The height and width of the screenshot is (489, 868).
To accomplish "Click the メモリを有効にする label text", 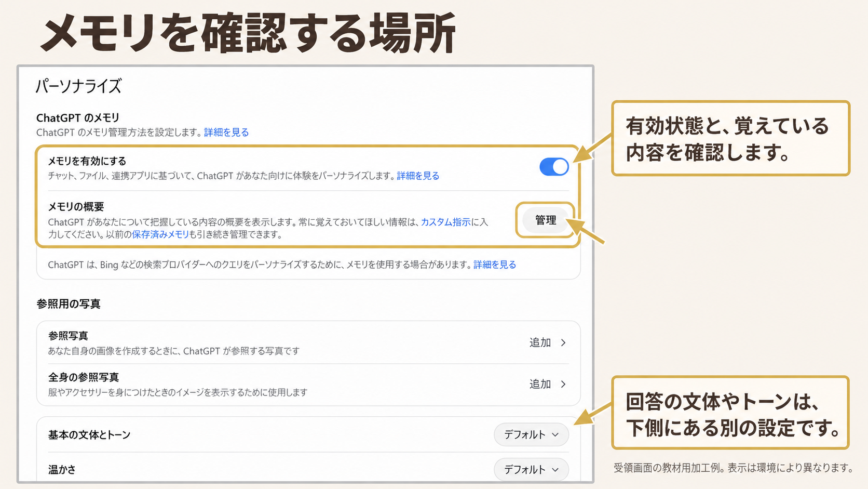I will point(87,161).
